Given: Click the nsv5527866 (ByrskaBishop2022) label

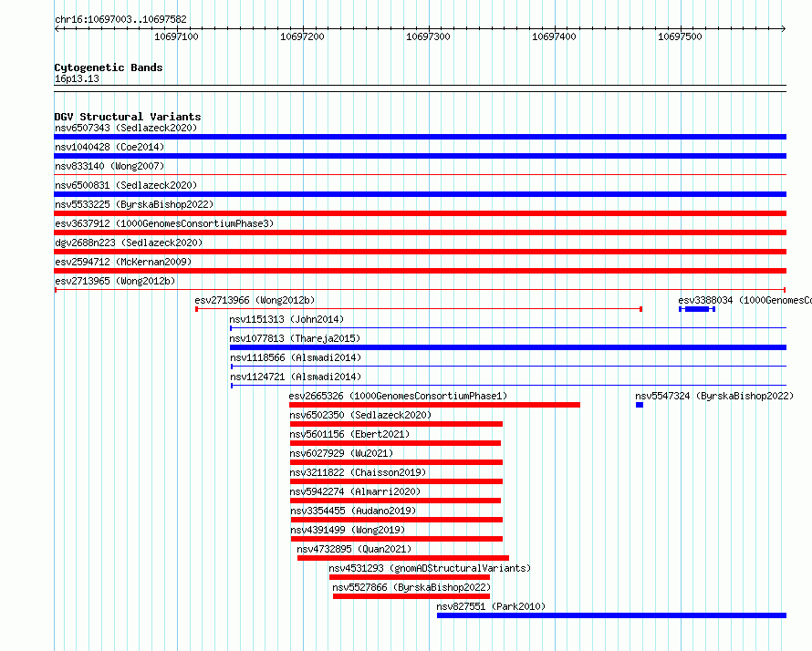Looking at the screenshot, I should click(x=411, y=587).
